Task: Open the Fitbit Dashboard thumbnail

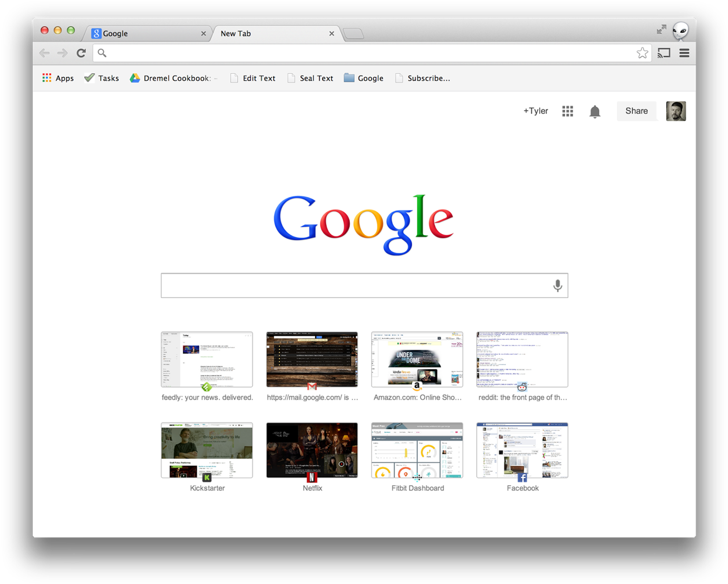Action: click(x=417, y=451)
